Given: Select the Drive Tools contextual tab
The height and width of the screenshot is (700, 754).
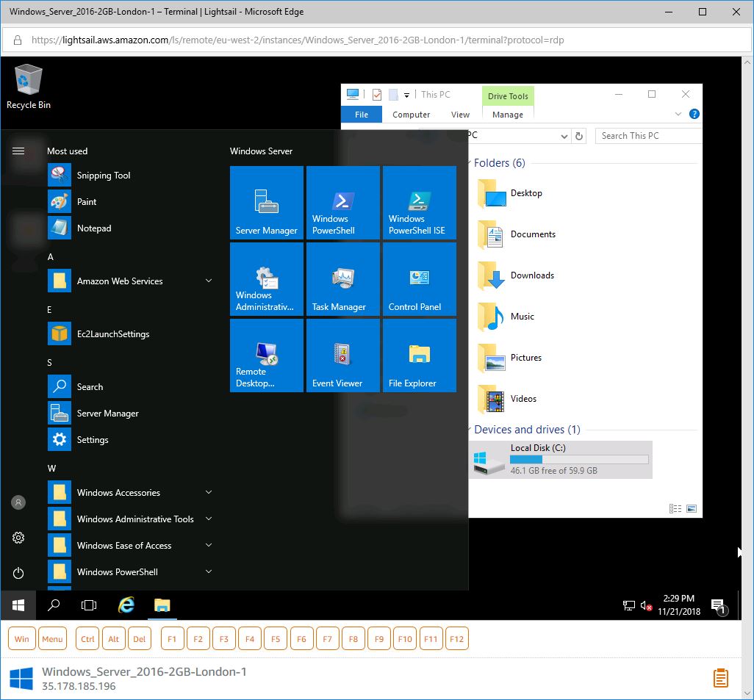Looking at the screenshot, I should point(508,96).
